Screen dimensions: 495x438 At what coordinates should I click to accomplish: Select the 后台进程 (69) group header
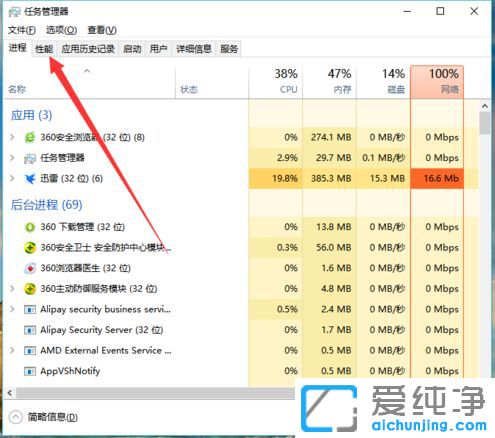46,205
